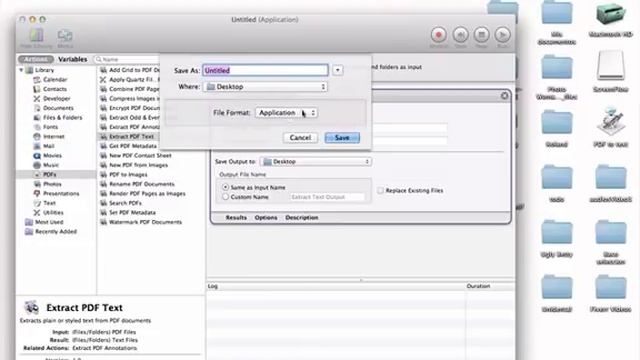Click the Step button in toolbar

pos(460,35)
